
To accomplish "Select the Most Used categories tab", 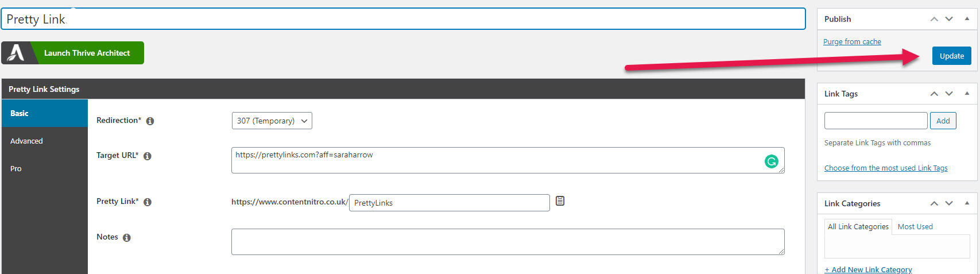I will 915,227.
